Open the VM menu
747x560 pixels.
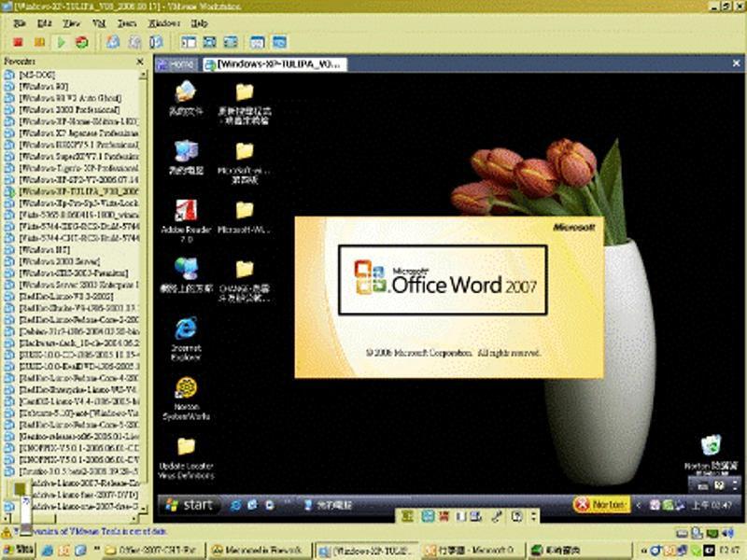pyautogui.click(x=99, y=23)
